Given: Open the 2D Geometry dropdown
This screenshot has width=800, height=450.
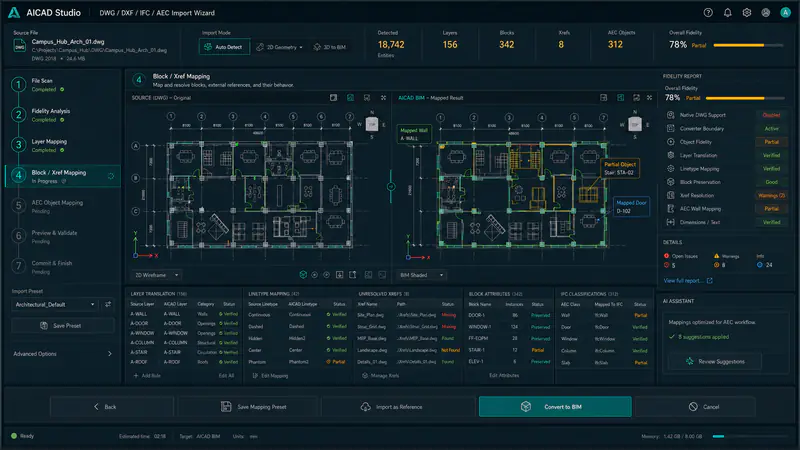Looking at the screenshot, I should (x=280, y=47).
